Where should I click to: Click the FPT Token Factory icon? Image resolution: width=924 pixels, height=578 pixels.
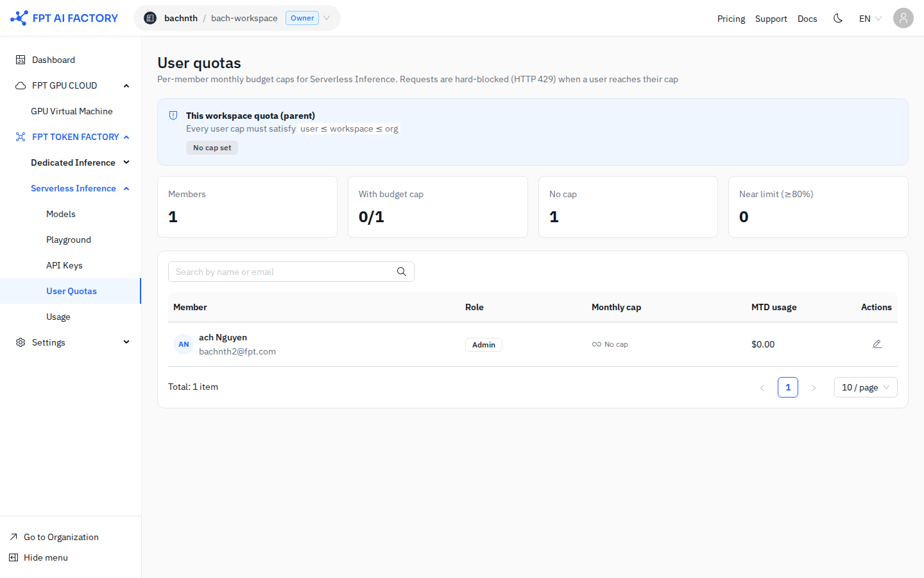[21, 137]
